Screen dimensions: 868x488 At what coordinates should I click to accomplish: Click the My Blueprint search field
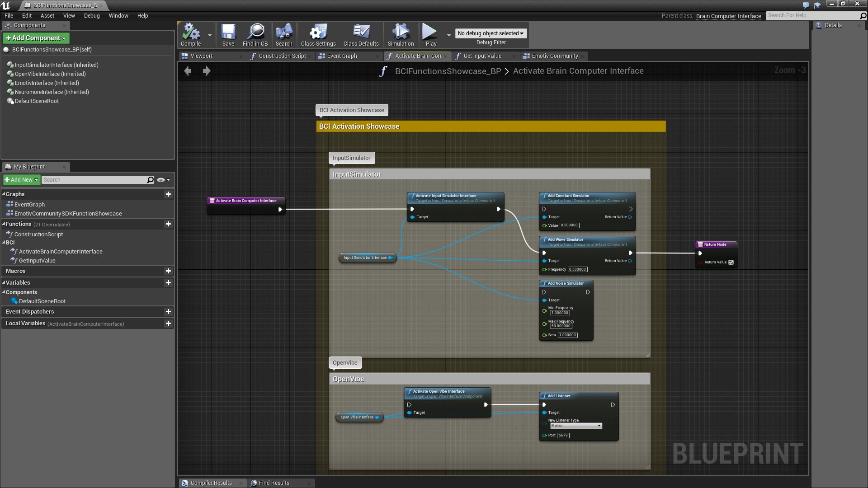point(94,180)
